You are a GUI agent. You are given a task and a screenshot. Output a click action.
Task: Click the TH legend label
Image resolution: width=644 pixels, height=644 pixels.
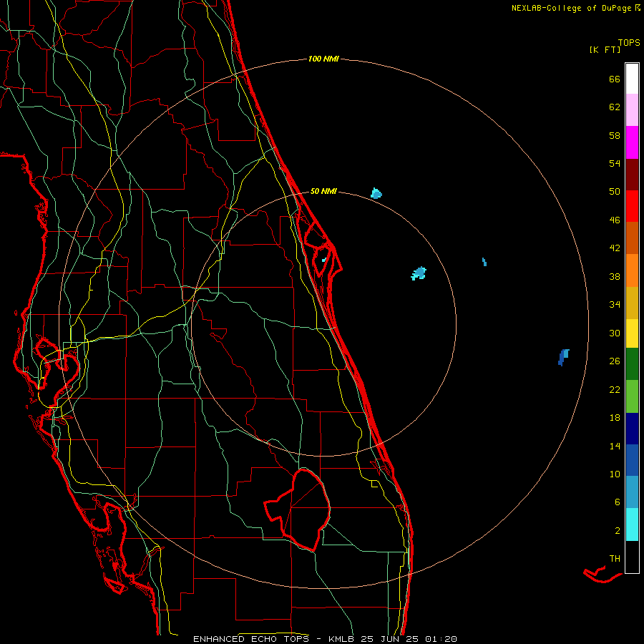tap(615, 559)
